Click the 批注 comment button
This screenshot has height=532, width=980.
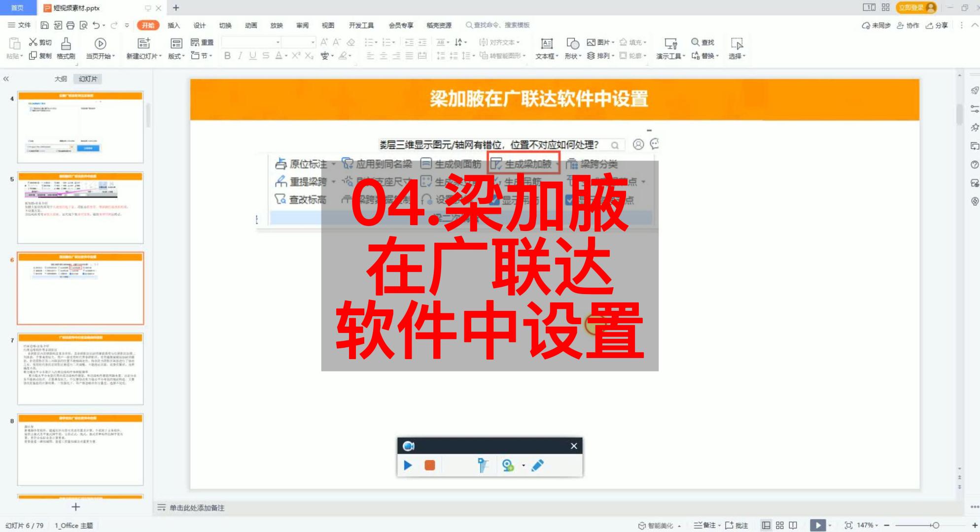[x=736, y=526]
